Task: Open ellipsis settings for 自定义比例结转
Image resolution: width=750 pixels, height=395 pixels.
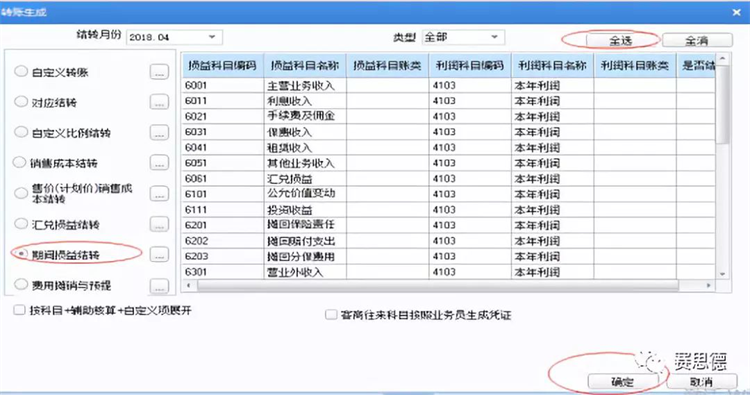Action: coord(159,132)
